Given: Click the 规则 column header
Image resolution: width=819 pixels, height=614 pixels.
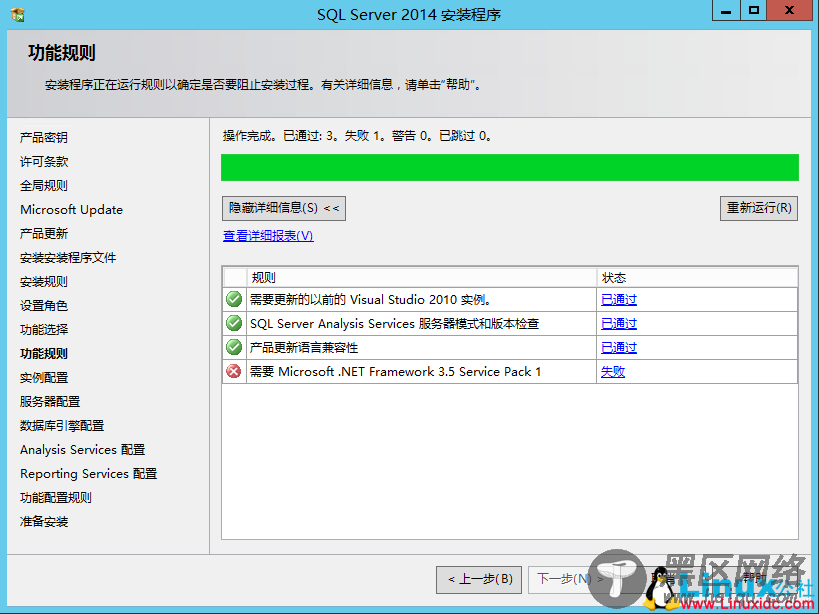Looking at the screenshot, I should pos(421,278).
